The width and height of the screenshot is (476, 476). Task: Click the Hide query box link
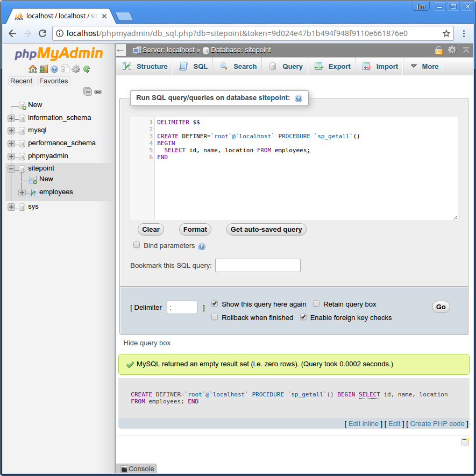(x=147, y=343)
